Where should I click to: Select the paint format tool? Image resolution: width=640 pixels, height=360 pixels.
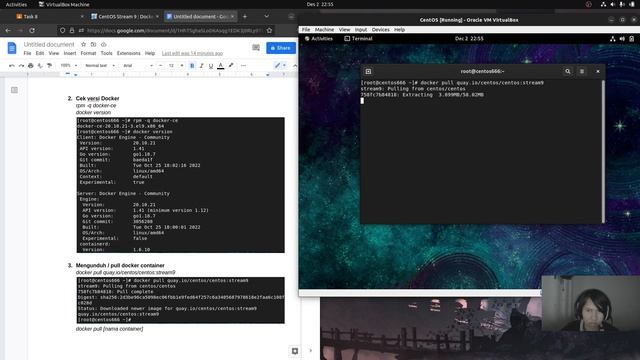[49, 65]
